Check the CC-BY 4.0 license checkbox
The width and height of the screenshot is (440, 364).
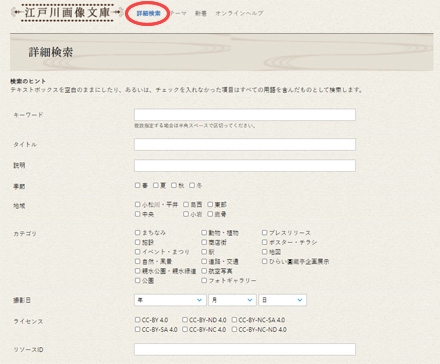pos(137,320)
